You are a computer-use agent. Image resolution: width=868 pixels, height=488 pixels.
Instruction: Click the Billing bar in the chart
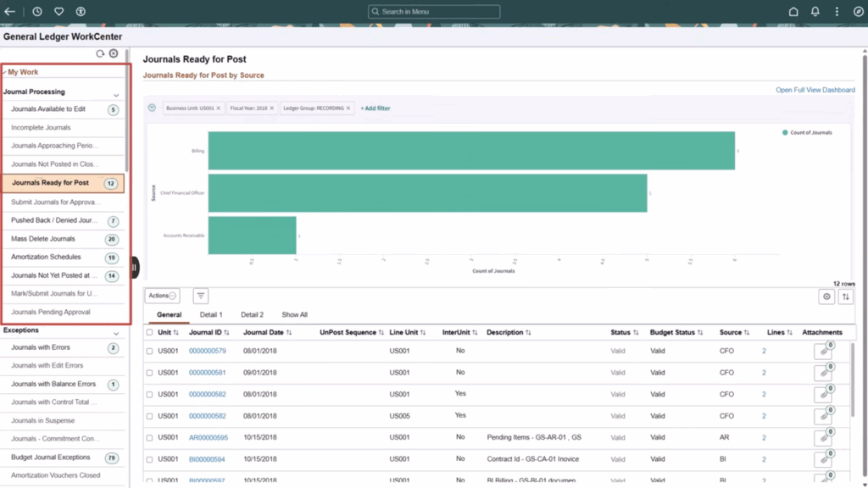coord(470,151)
